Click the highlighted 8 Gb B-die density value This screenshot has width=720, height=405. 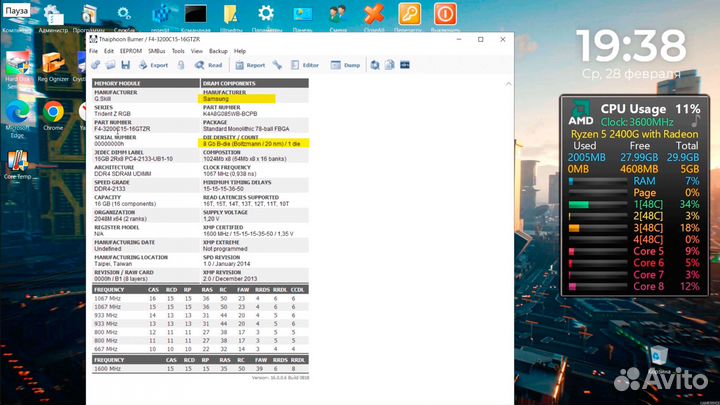coord(254,144)
